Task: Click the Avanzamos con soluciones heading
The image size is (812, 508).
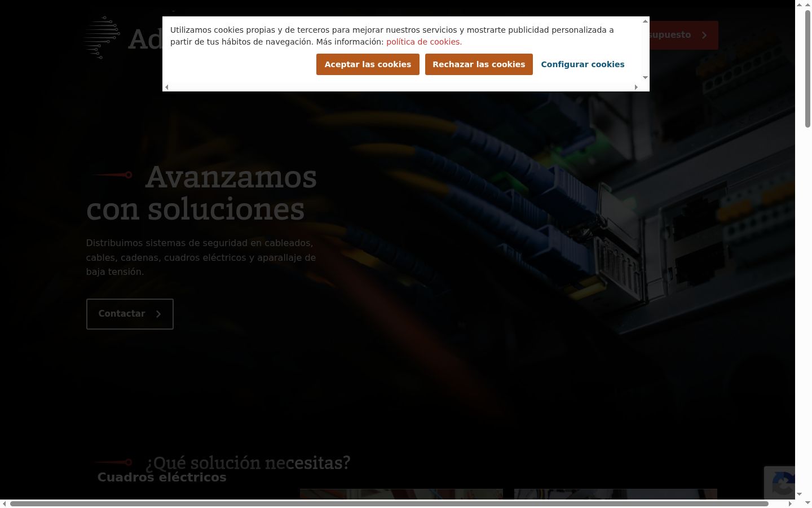Action: [201, 192]
